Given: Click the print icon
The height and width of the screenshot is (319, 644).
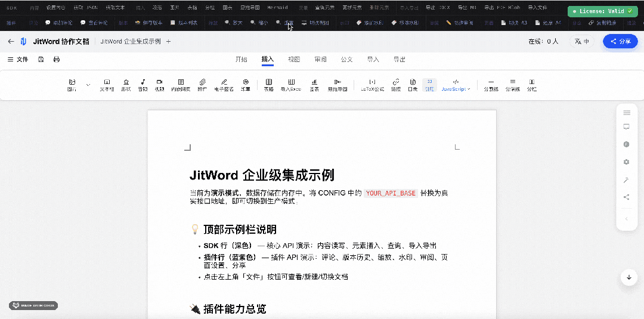Looking at the screenshot, I should (57, 60).
